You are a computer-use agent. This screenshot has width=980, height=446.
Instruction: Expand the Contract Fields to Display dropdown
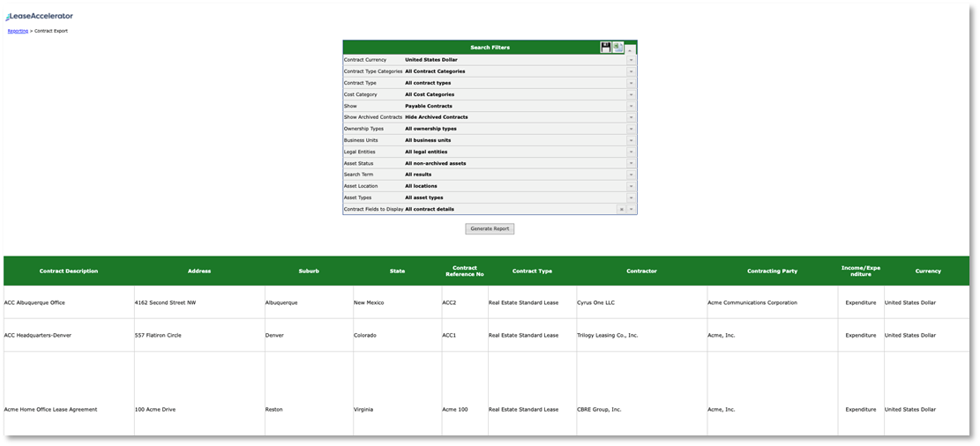632,209
